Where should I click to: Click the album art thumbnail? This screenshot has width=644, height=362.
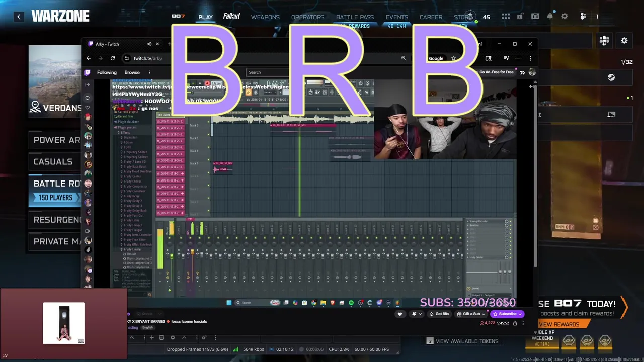click(63, 323)
